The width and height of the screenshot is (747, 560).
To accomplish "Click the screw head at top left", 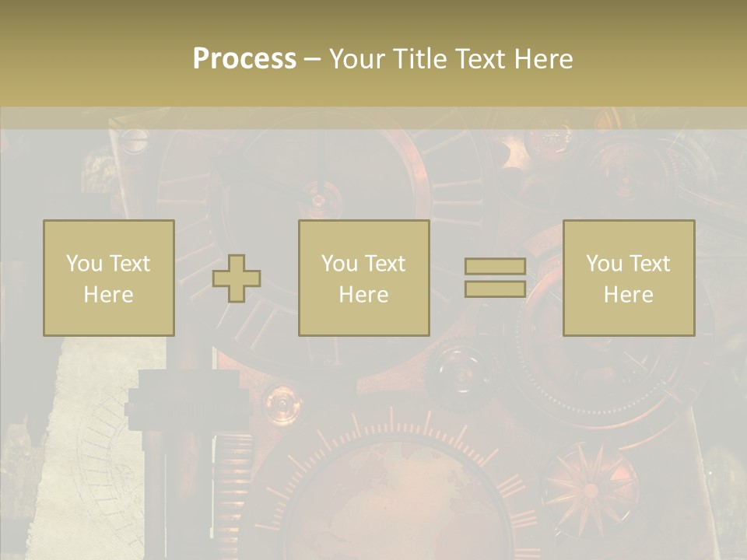I will 135,140.
